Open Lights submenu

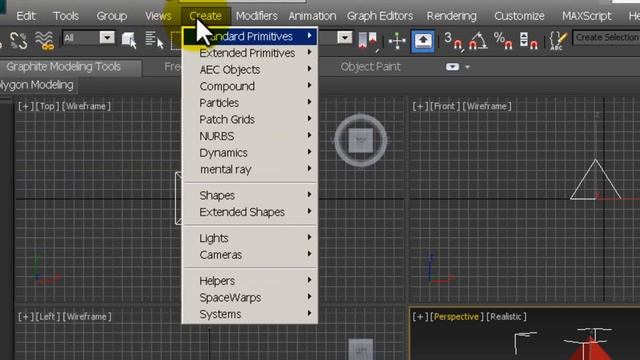point(250,238)
